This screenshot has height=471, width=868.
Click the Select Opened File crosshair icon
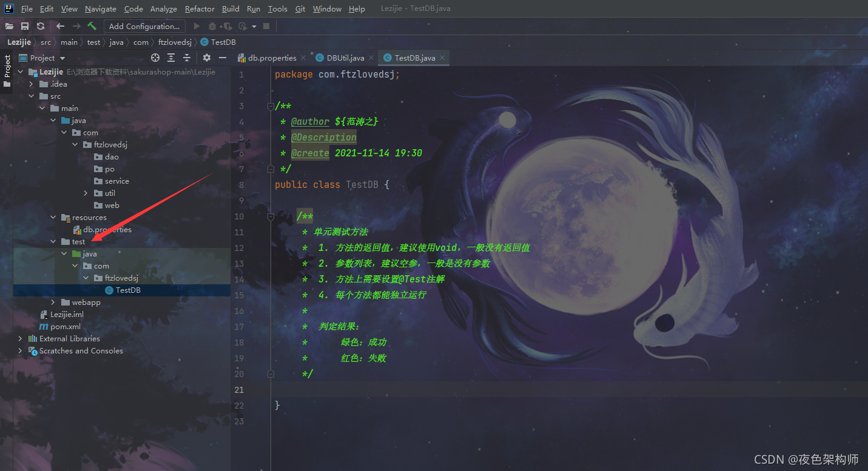click(155, 58)
